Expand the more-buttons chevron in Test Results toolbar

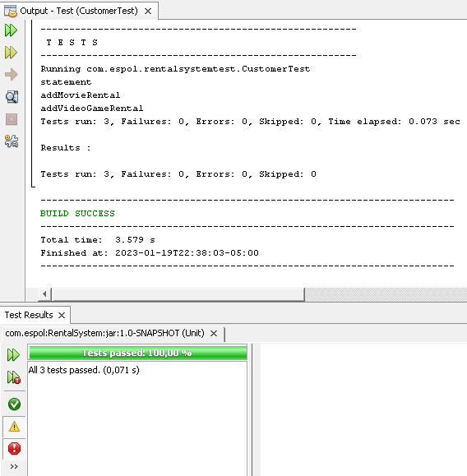point(14,466)
